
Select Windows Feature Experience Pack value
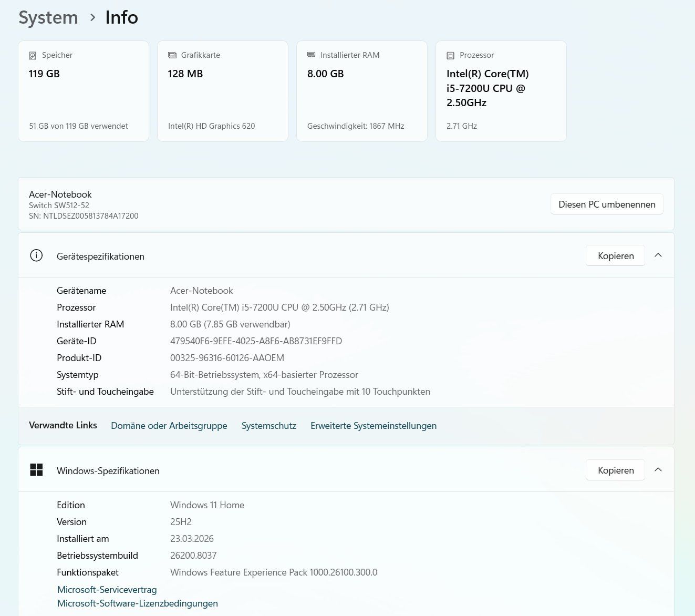274,572
